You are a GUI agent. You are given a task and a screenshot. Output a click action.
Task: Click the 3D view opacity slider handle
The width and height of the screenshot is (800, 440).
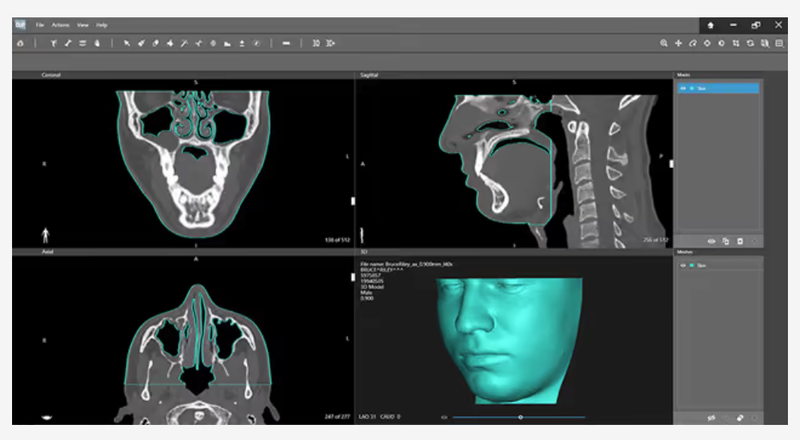pos(520,417)
